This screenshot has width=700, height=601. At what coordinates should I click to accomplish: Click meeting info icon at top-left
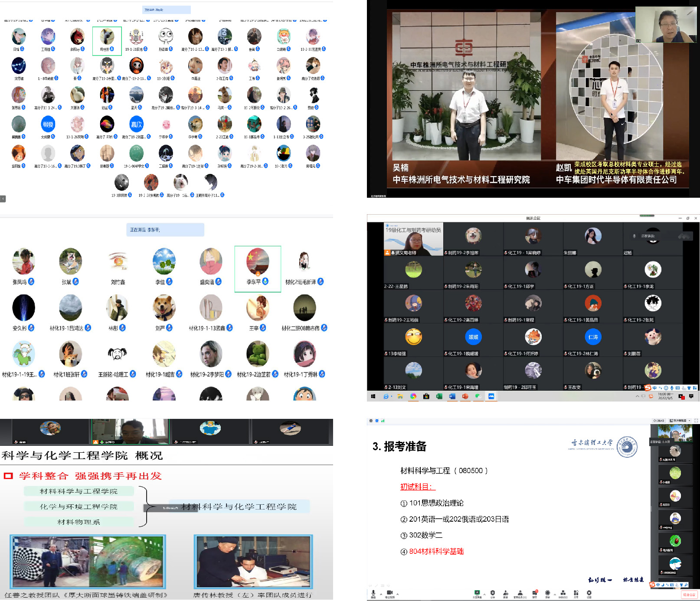coord(371,421)
